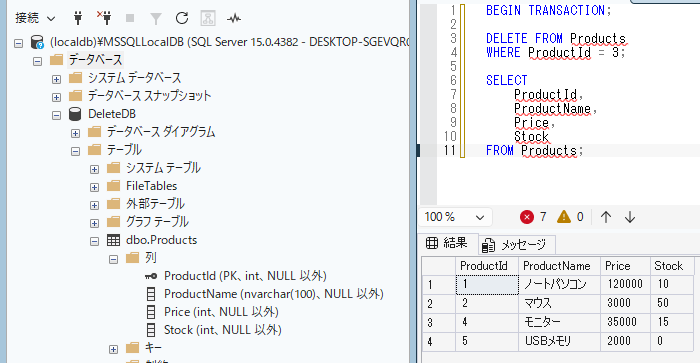Open the activity monitor pulse icon
Viewport: 700px width, 363px height.
[x=234, y=18]
